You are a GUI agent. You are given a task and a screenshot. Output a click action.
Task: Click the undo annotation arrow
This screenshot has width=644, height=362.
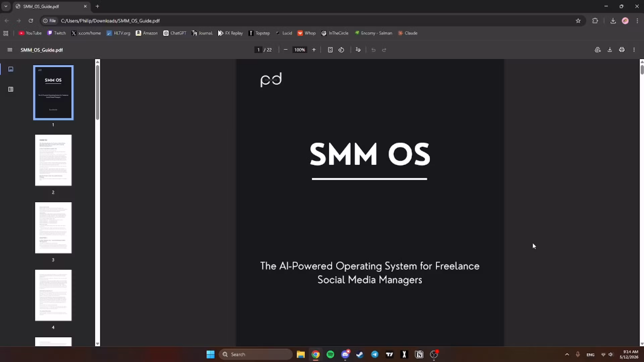(x=373, y=50)
